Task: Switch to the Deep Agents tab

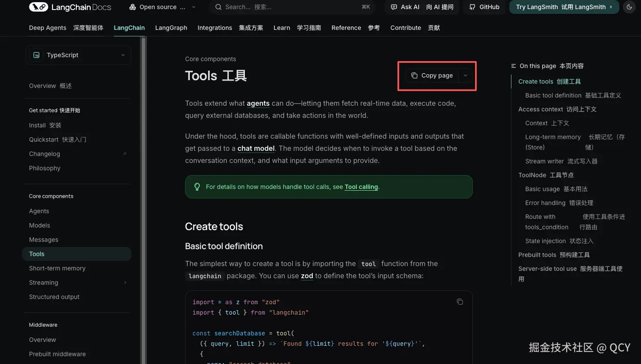Action: point(66,28)
